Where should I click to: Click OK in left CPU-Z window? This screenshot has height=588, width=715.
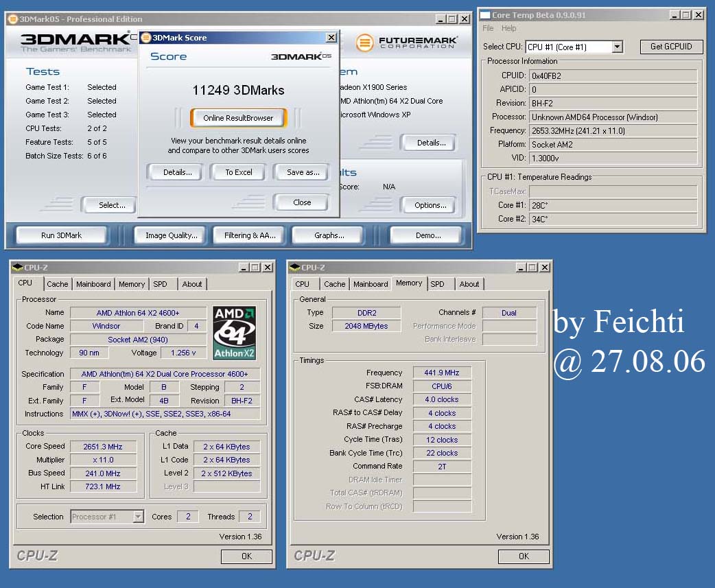pyautogui.click(x=247, y=556)
